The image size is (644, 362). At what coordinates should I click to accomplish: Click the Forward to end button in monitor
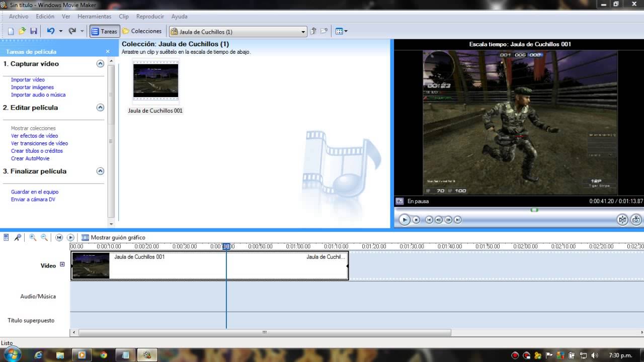457,220
